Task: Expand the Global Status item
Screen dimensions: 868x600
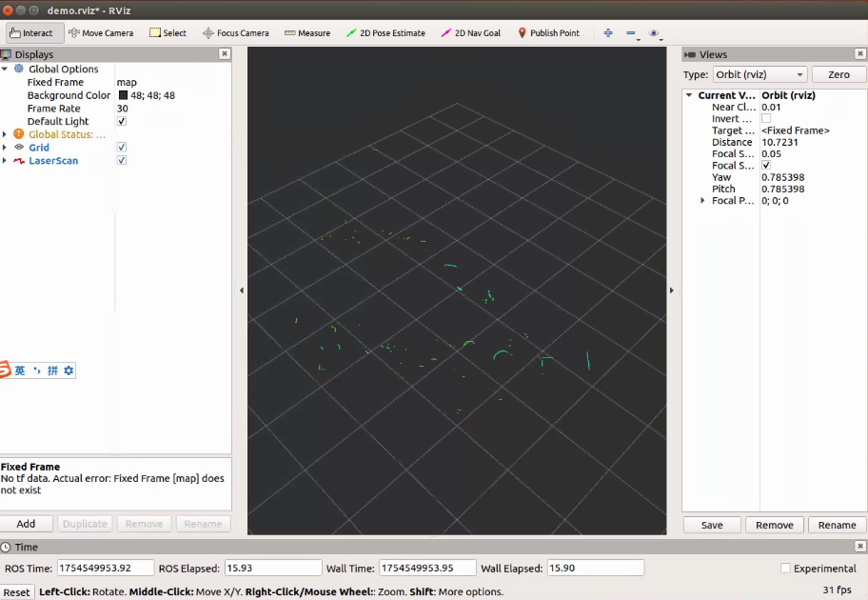Action: click(x=5, y=134)
